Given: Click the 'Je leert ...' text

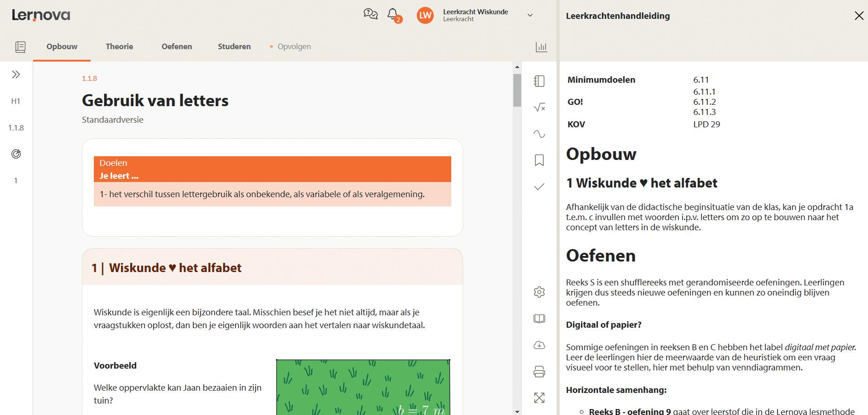Looking at the screenshot, I should pyautogui.click(x=119, y=176).
